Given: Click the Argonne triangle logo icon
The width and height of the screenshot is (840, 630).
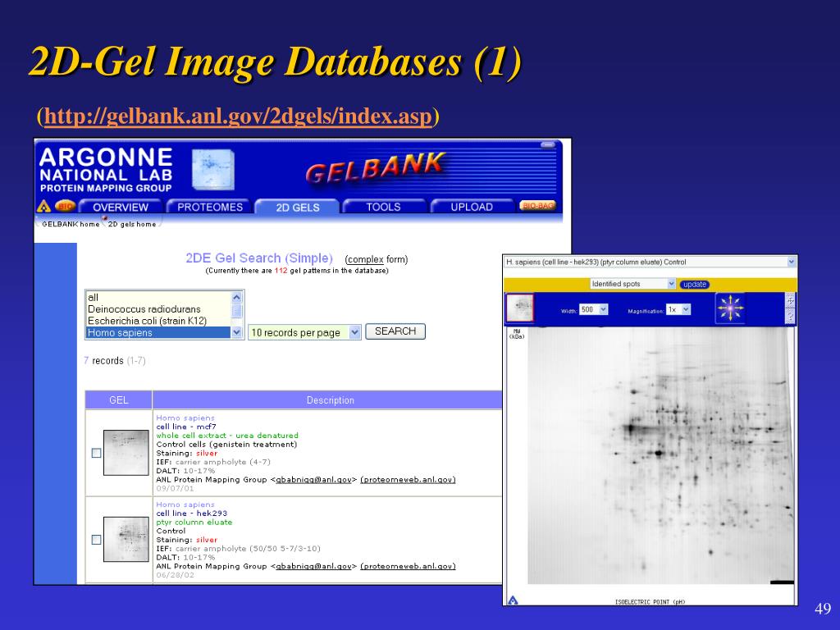Looking at the screenshot, I should point(43,206).
